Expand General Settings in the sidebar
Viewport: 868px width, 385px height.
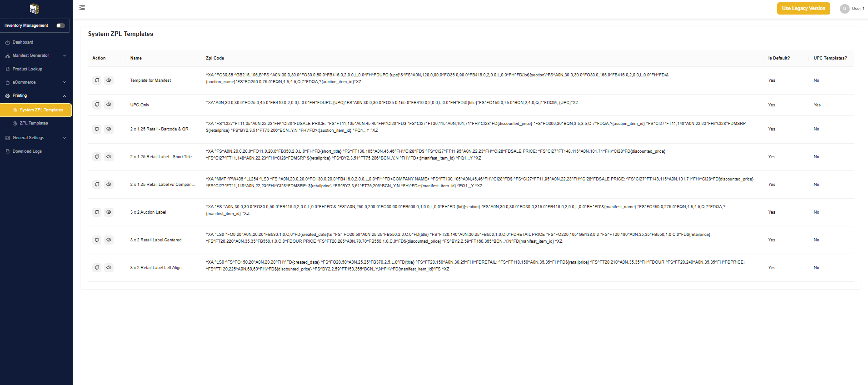pos(36,138)
